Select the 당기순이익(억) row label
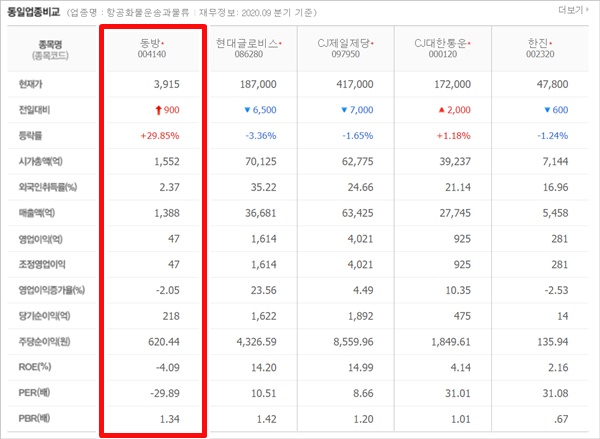Viewport: 600px width, 439px height. (44, 316)
